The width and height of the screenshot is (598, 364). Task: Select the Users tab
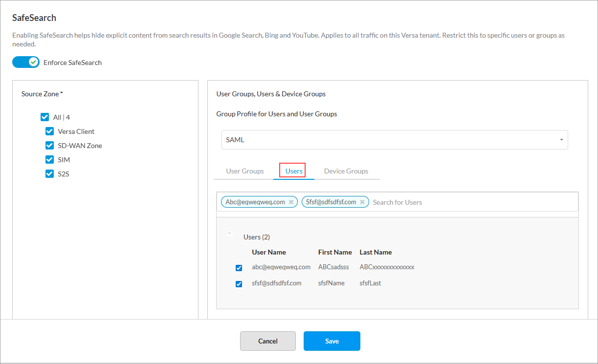click(x=294, y=171)
